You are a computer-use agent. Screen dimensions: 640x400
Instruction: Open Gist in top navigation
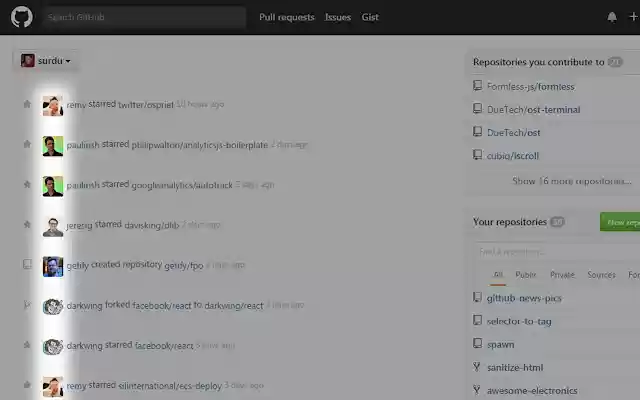(x=370, y=17)
